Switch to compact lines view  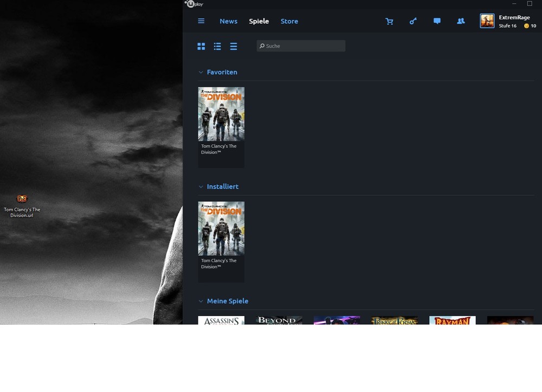point(234,47)
